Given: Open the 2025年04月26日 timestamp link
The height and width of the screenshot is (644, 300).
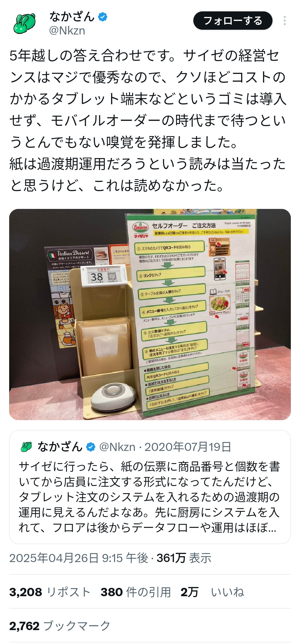Looking at the screenshot, I should [x=79, y=558].
